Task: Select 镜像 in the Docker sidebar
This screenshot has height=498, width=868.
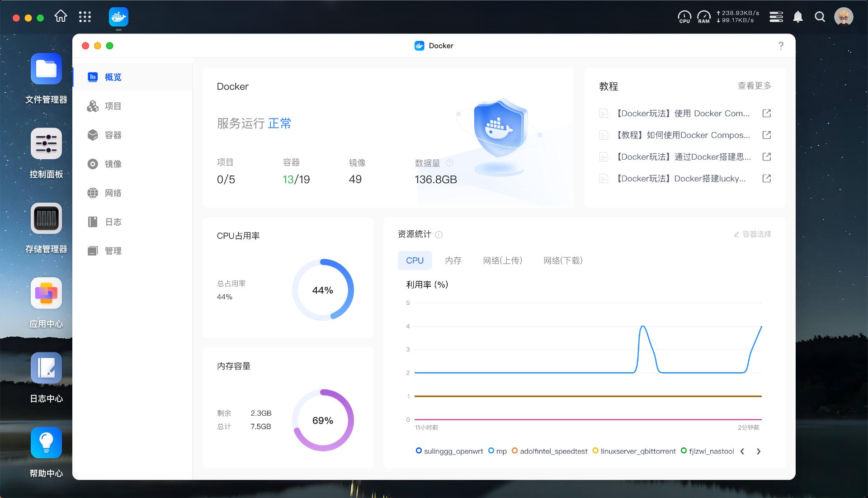Action: (x=132, y=164)
